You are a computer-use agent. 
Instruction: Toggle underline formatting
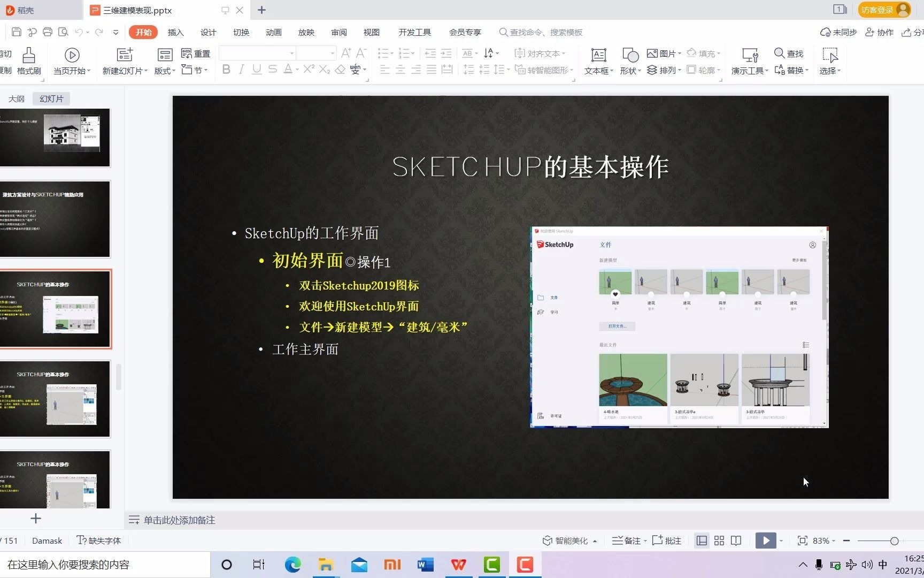[x=257, y=70]
